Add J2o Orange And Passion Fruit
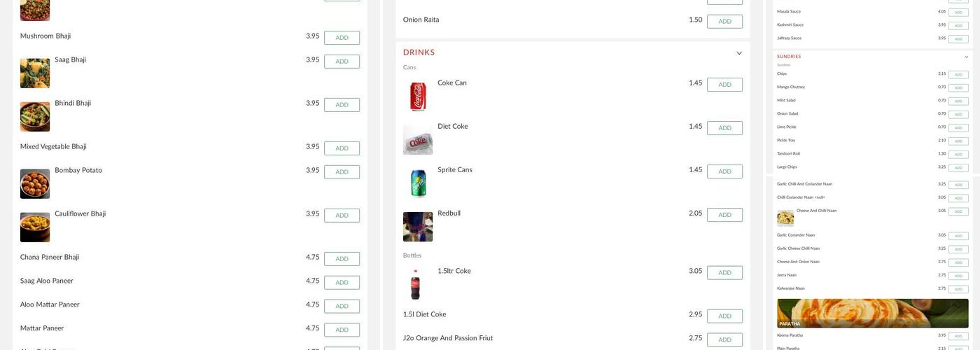The image size is (980, 350). tap(724, 340)
